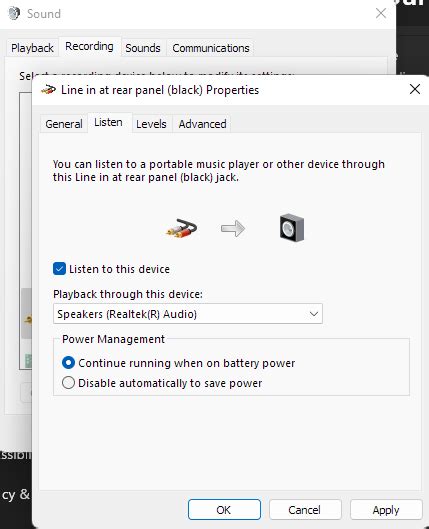Click the Line in properties title icon

(x=48, y=90)
